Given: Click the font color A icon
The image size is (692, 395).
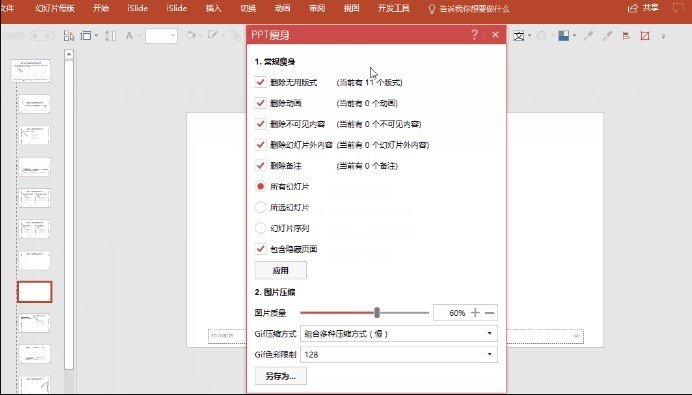Looking at the screenshot, I should (129, 36).
